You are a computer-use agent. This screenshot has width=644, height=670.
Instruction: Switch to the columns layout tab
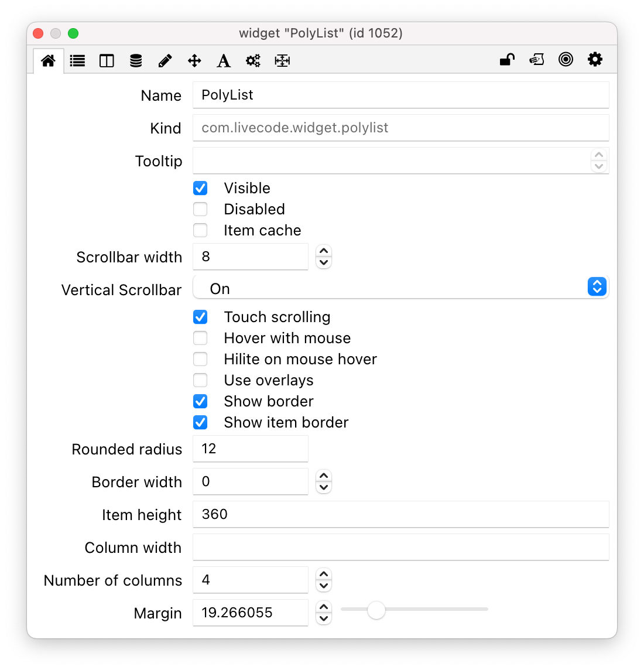107,60
